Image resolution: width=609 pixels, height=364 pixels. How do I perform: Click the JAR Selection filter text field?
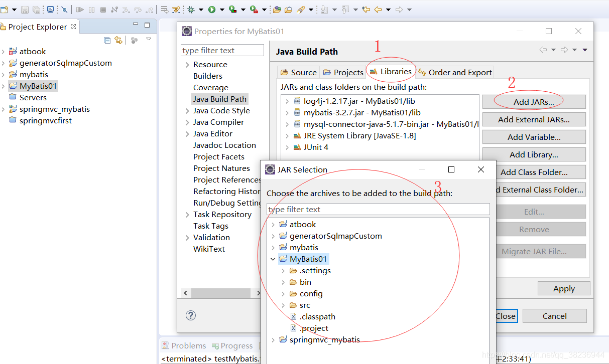click(378, 209)
